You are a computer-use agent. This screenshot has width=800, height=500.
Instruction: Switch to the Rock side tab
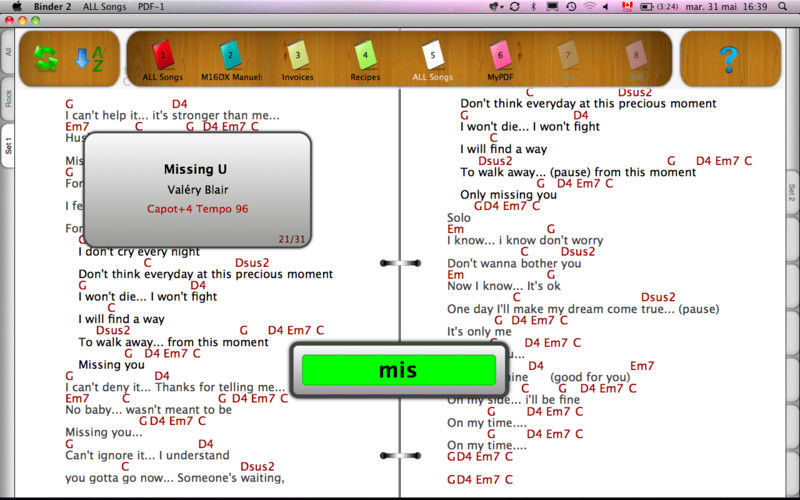point(8,97)
